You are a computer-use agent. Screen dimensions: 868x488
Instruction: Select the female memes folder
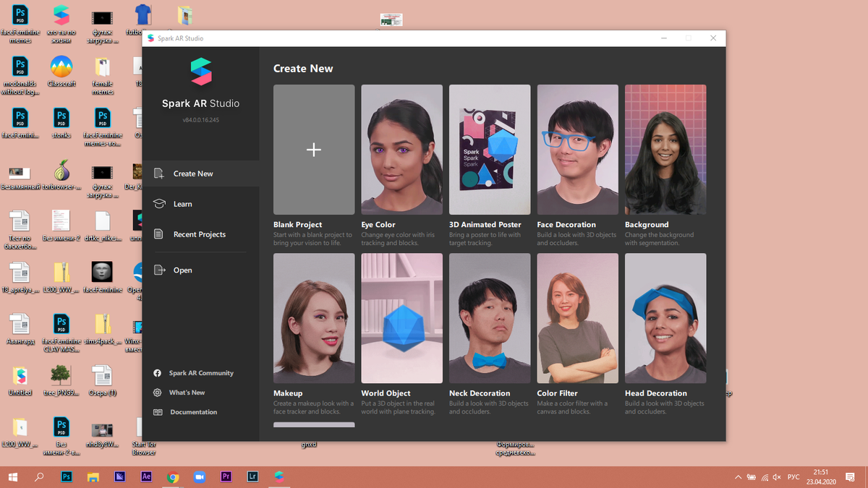[103, 75]
